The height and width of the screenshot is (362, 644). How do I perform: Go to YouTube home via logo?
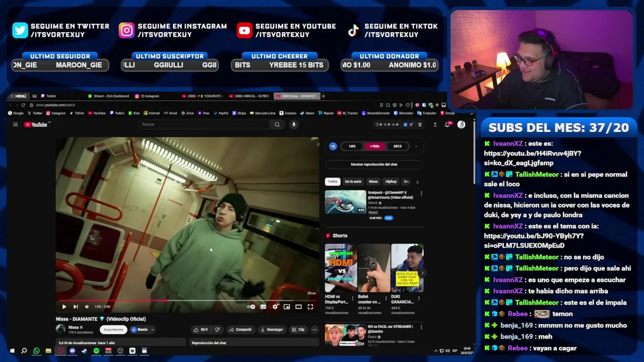36,125
